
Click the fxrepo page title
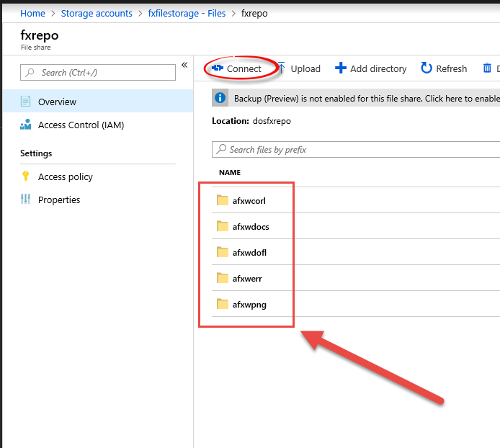(x=39, y=35)
